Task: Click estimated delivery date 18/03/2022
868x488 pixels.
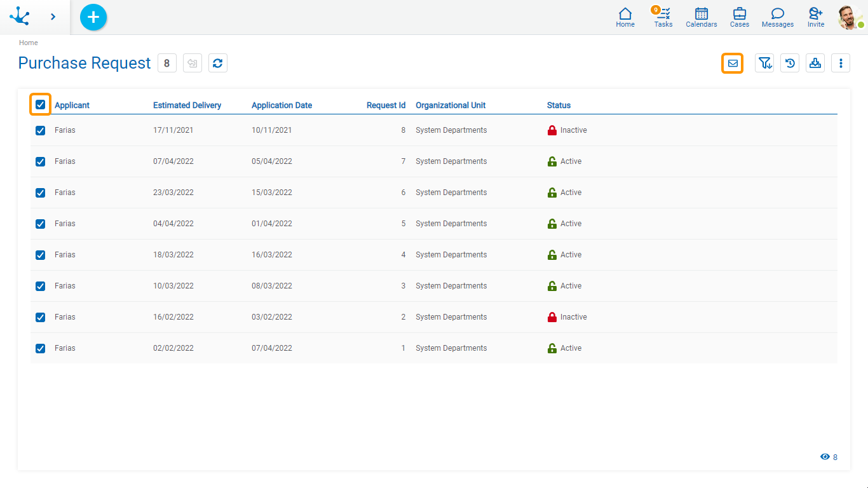Action: click(173, 255)
